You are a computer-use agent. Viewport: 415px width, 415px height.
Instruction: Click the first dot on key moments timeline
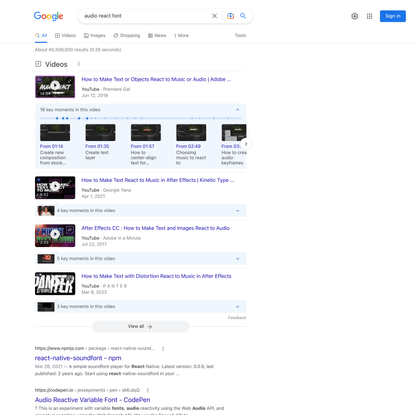pyautogui.click(x=57, y=118)
